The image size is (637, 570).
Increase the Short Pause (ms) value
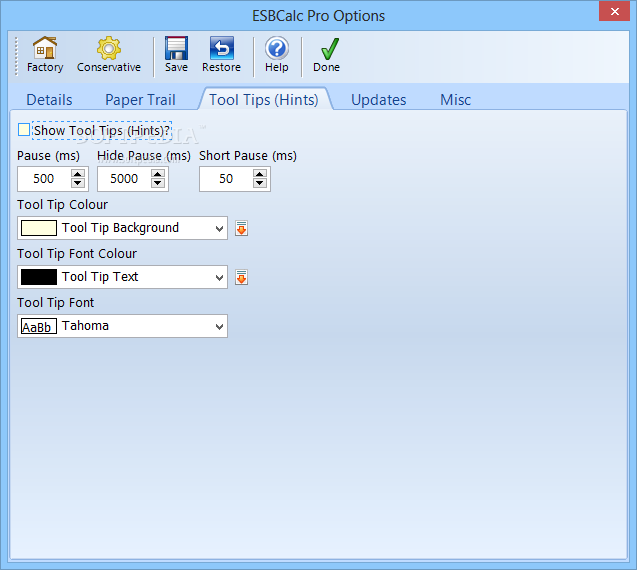click(260, 174)
